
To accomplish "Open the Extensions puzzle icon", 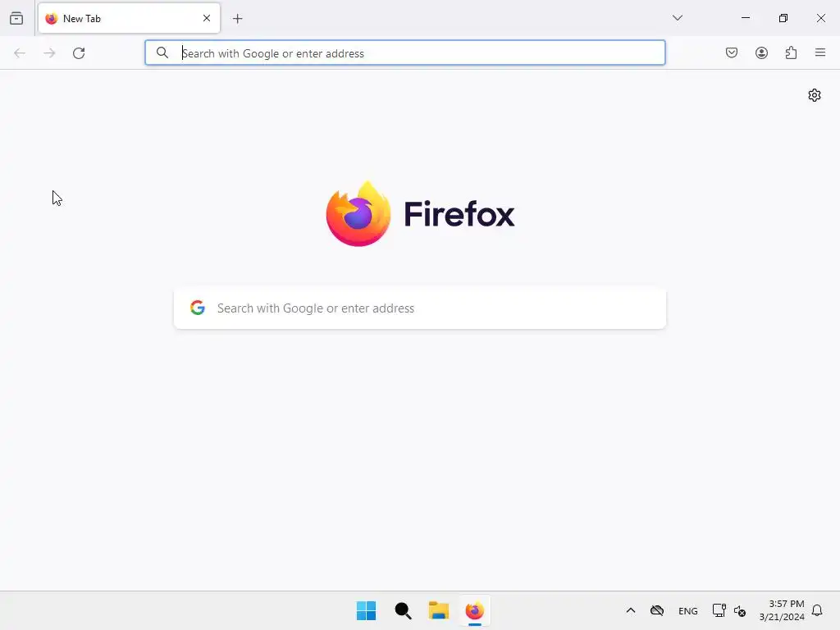I will tap(791, 52).
